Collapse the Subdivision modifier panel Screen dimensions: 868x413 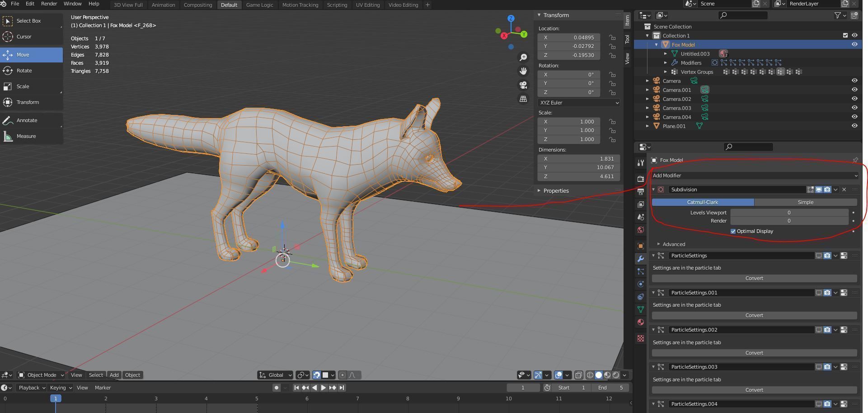pos(653,190)
